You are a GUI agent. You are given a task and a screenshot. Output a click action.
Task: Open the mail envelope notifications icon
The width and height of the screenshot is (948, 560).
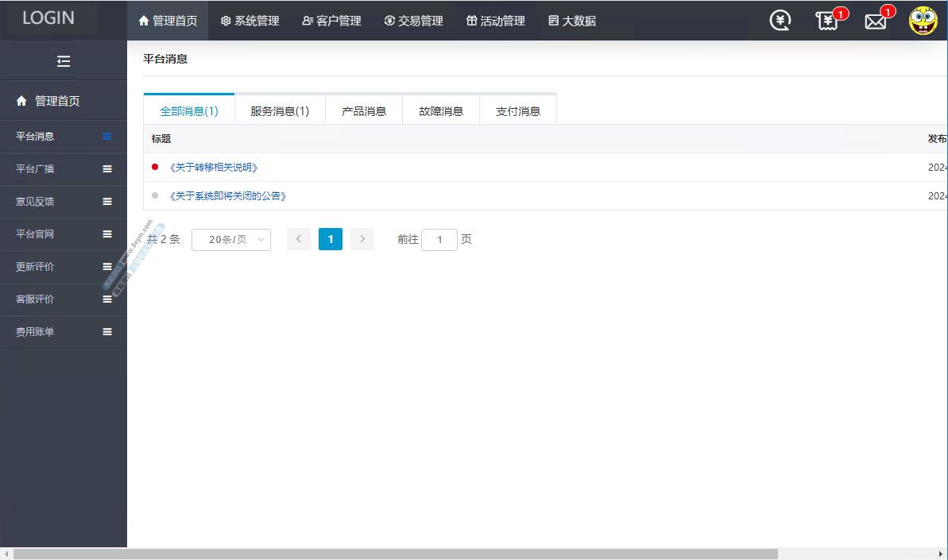[x=875, y=21]
